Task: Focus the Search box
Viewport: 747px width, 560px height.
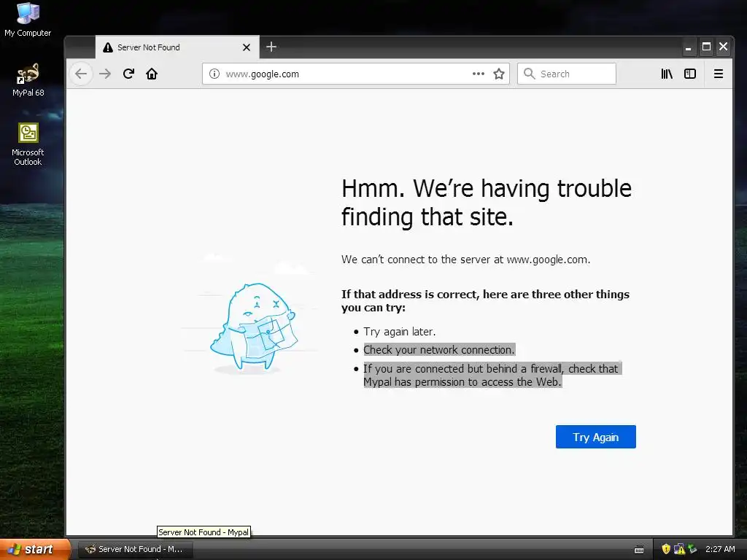Action: (x=566, y=74)
